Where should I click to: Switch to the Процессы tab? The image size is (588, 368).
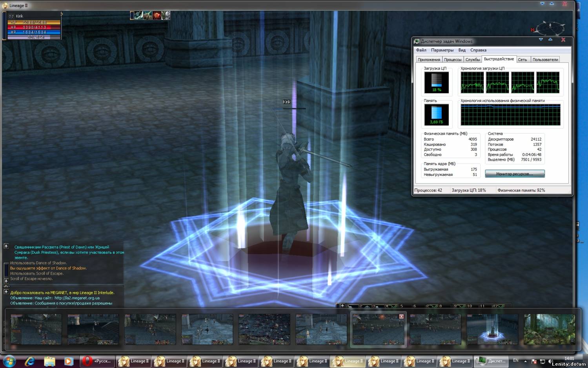pos(453,60)
